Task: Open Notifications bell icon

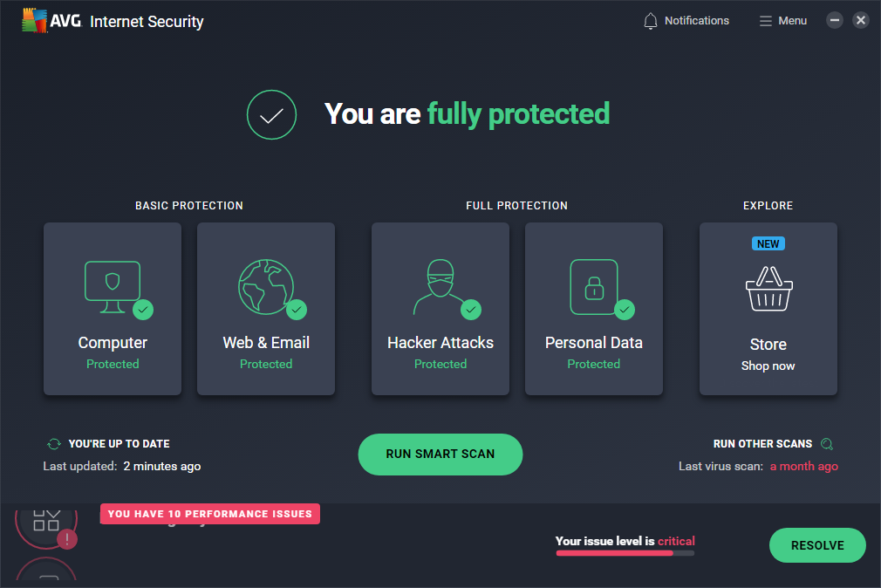Action: (650, 21)
